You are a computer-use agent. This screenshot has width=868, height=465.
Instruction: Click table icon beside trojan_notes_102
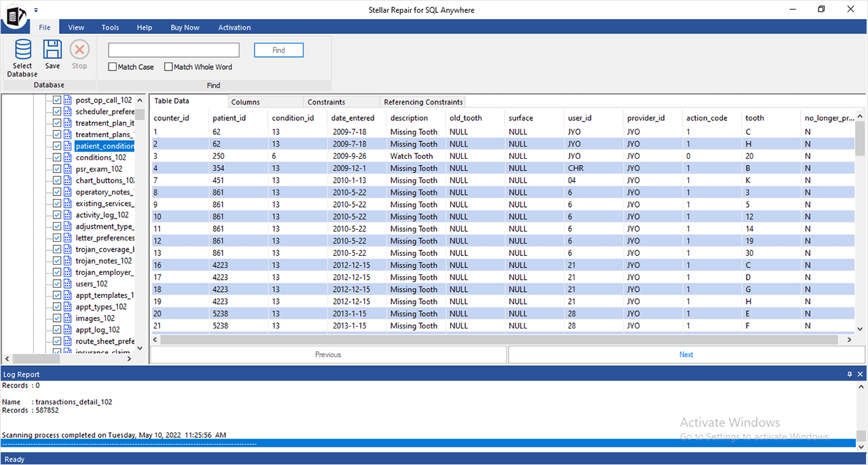pyautogui.click(x=67, y=261)
